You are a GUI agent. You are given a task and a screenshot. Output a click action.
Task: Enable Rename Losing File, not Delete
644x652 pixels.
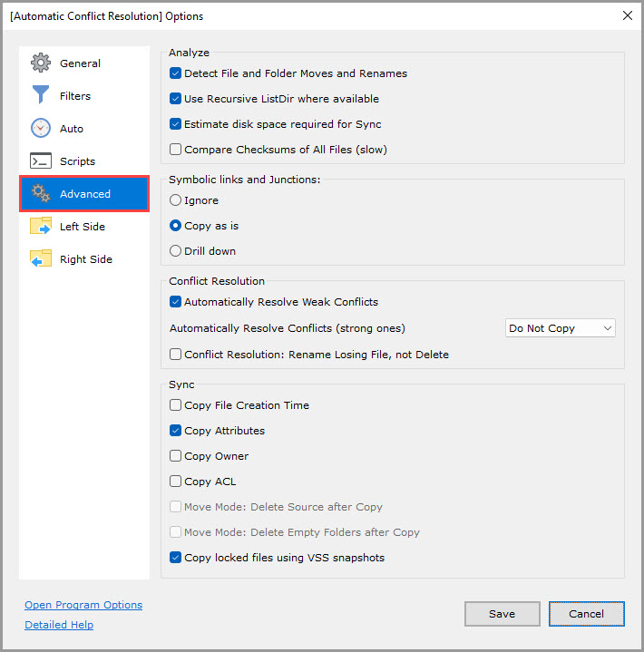click(175, 355)
